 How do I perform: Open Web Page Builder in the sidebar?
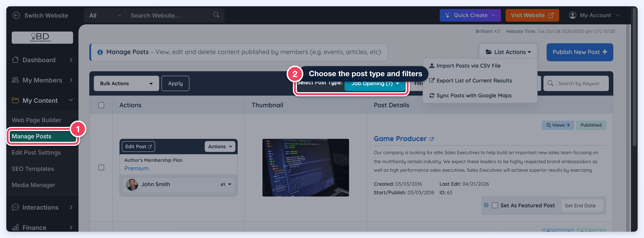[x=37, y=120]
